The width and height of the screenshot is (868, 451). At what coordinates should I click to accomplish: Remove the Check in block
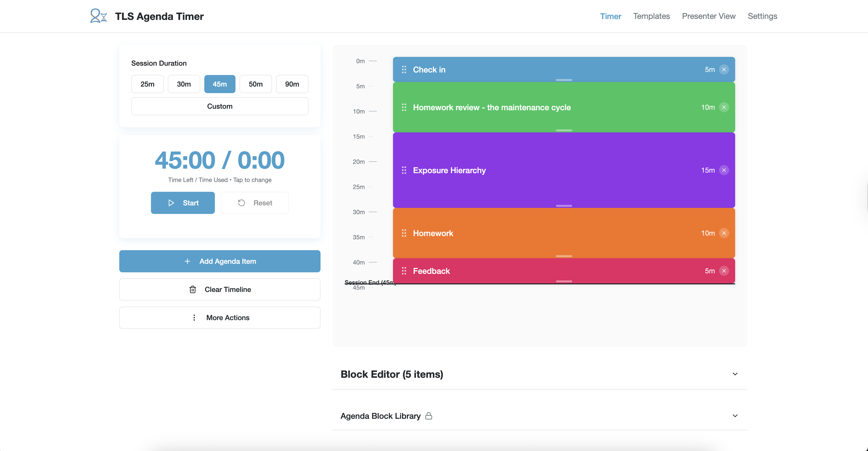[724, 69]
